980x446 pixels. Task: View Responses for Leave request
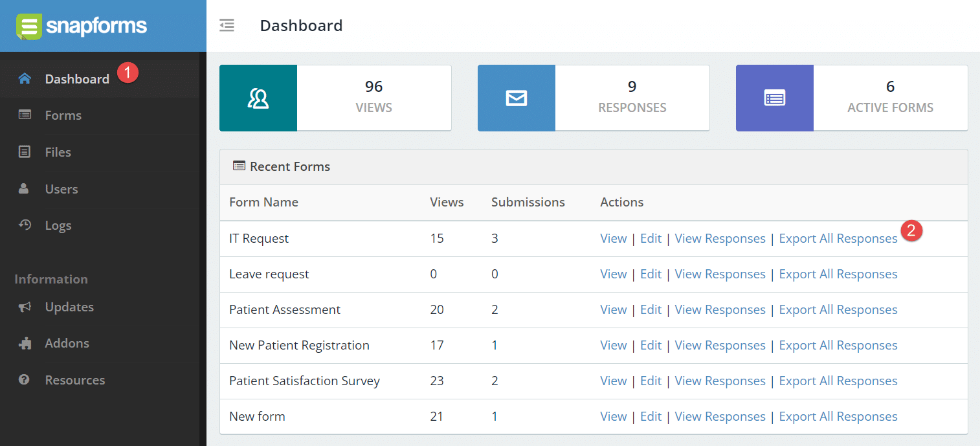[720, 274]
